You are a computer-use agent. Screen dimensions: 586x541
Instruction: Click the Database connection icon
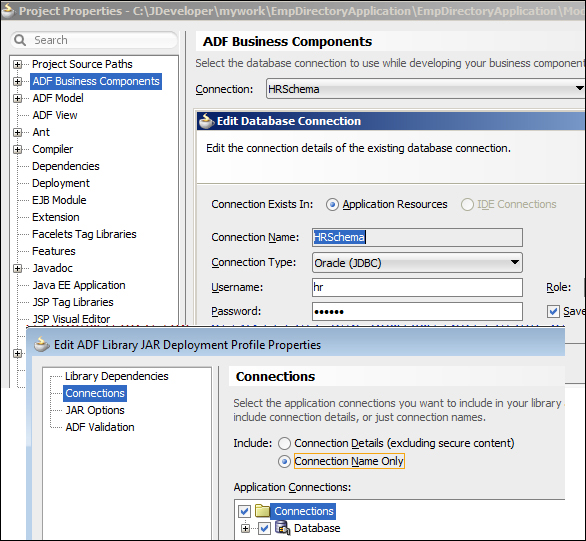pyautogui.click(x=282, y=528)
